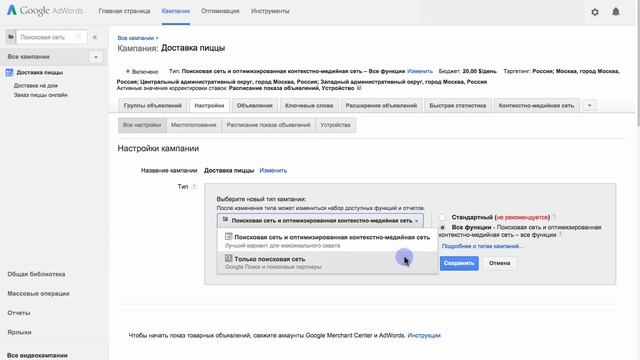
Task: Switch to Расширения объявлений tab
Action: point(381,105)
